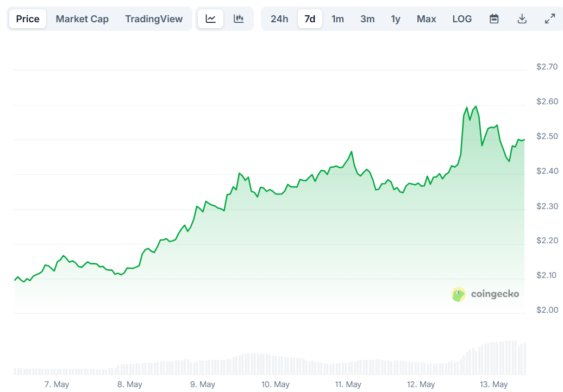Click the 8. May date label
The height and width of the screenshot is (392, 563).
(130, 384)
